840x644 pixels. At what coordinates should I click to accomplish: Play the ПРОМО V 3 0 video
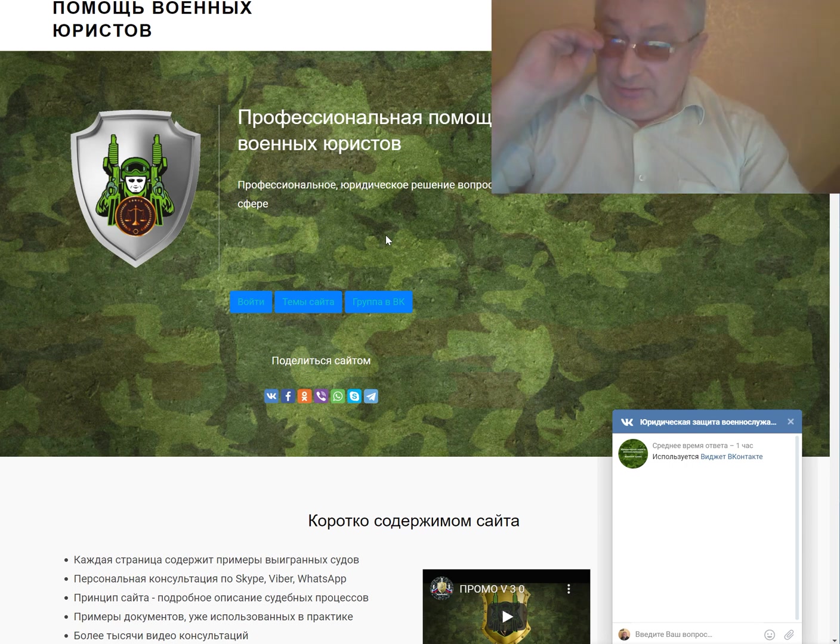507,617
